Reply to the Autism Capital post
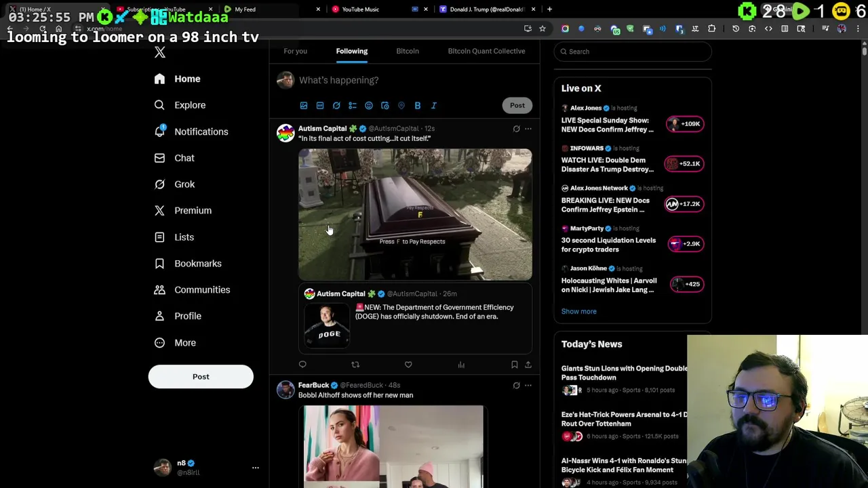868x488 pixels. point(302,365)
